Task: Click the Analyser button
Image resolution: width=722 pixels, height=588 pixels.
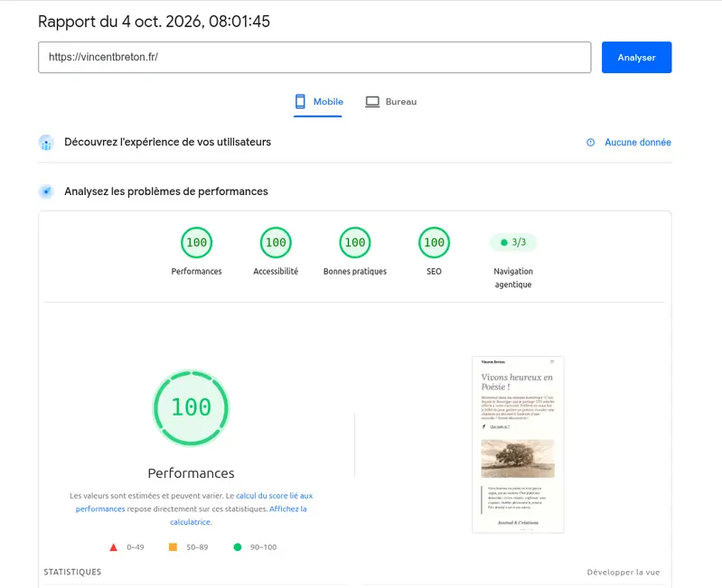Action: (636, 58)
